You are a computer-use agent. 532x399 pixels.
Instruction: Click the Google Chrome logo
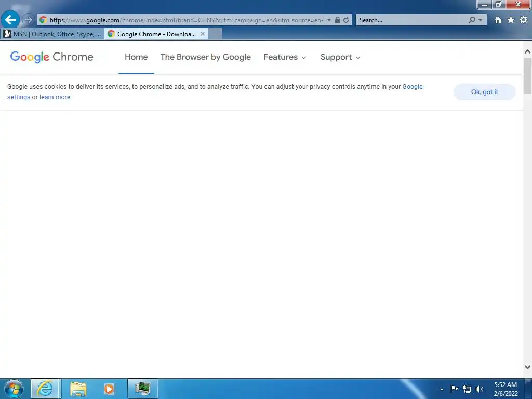51,57
